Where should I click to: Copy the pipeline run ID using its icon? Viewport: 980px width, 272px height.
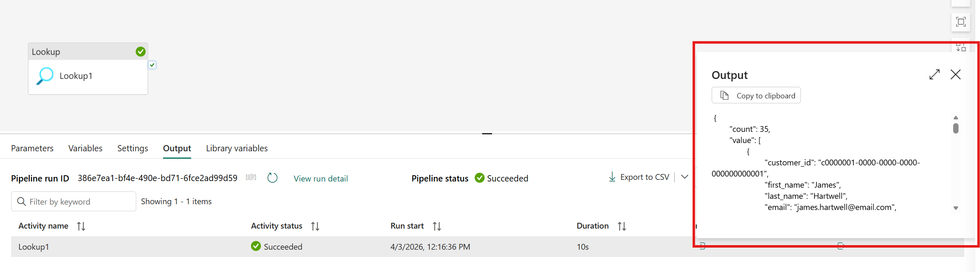pos(251,177)
